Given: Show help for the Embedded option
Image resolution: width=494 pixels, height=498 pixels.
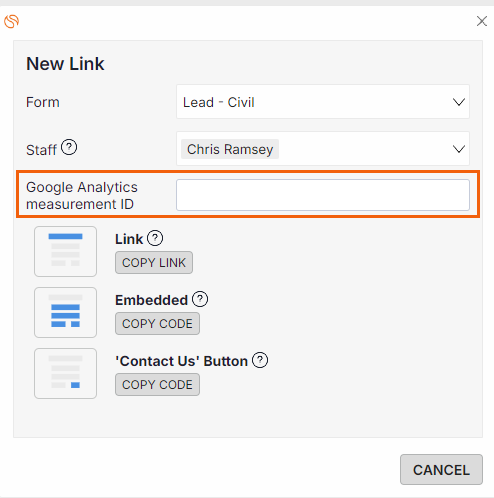Looking at the screenshot, I should 200,299.
